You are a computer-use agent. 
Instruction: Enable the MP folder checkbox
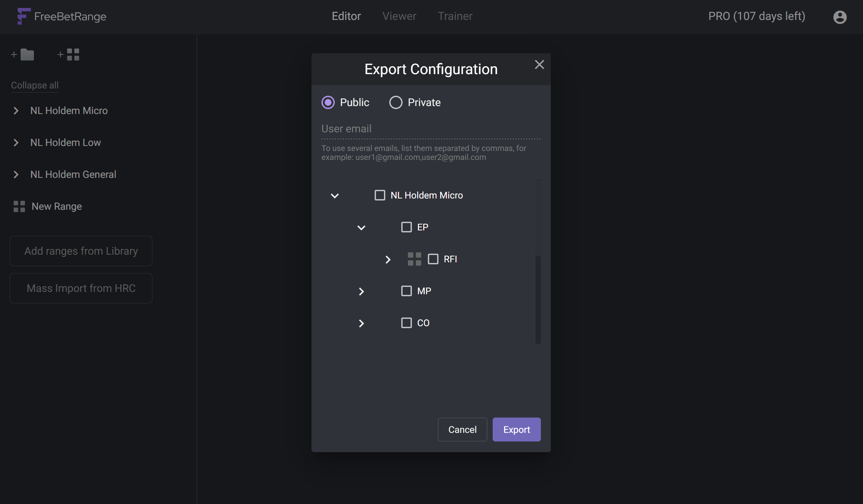click(406, 291)
